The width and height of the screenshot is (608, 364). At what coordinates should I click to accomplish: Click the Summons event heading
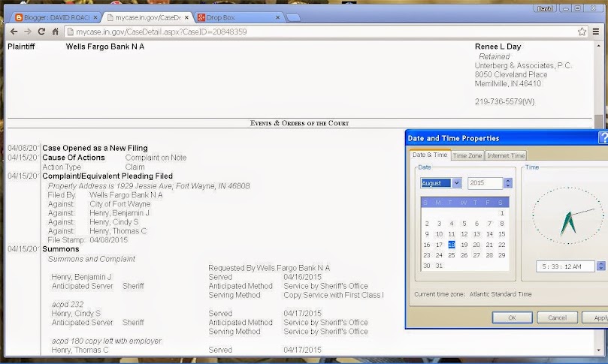[60, 249]
